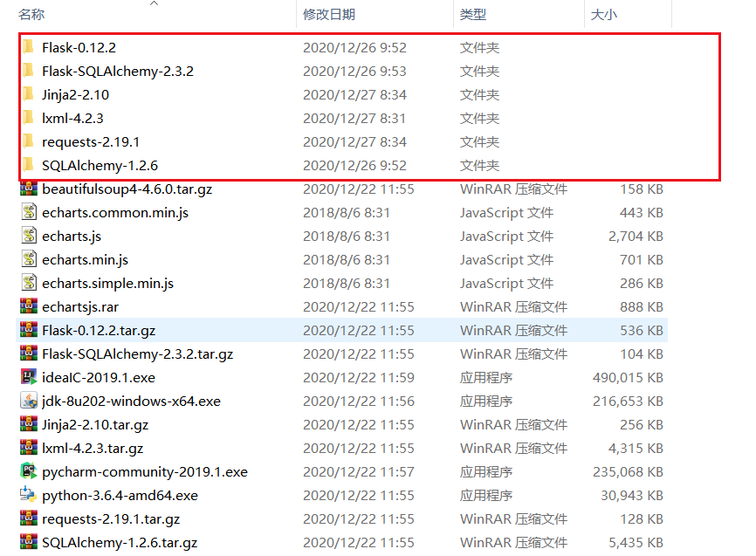Select jdk-8u202-windows-x64.exe file name
This screenshot has width=756, height=556.
[x=131, y=402]
